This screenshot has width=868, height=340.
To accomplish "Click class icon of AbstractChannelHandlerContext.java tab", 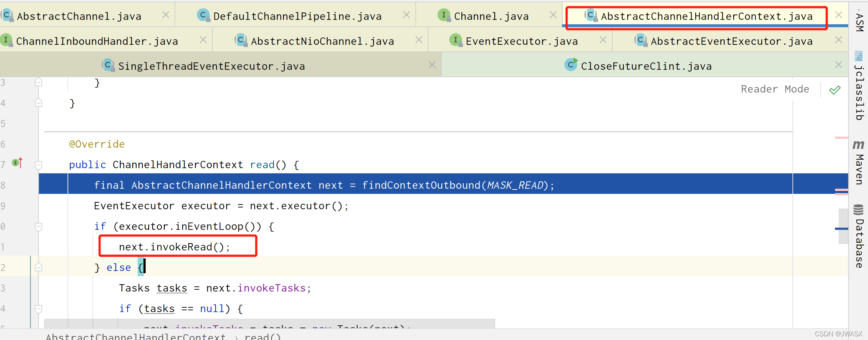I will (591, 15).
